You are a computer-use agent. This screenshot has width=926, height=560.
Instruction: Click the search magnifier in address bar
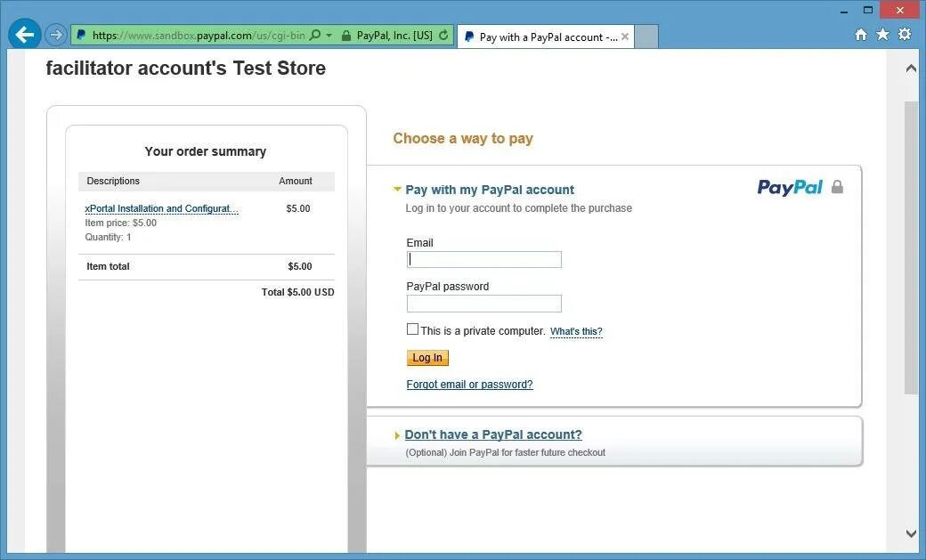(x=315, y=36)
